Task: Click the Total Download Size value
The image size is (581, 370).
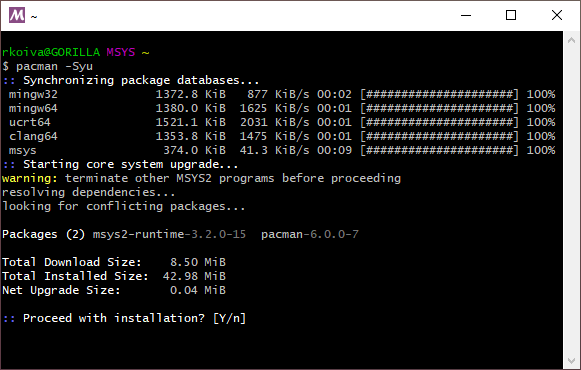Action: point(198,262)
